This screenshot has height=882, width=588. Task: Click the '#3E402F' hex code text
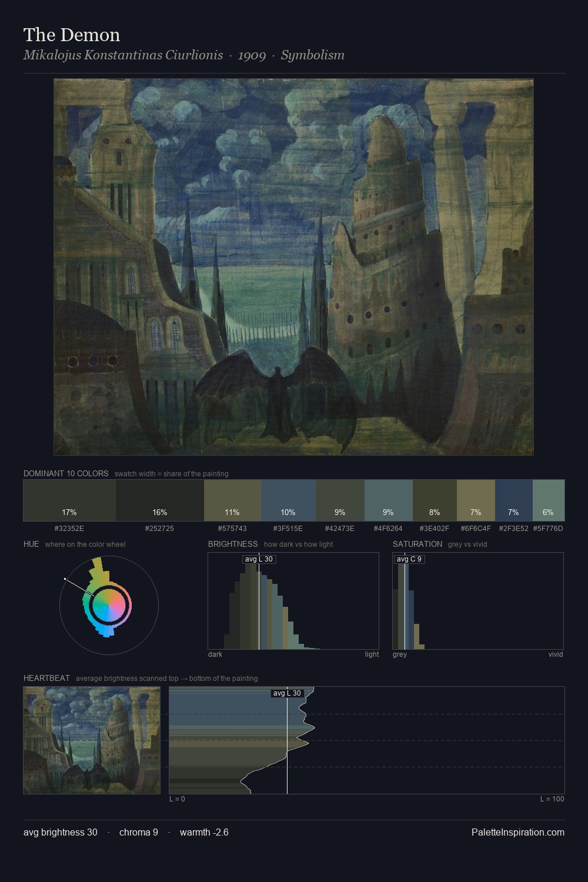click(435, 529)
